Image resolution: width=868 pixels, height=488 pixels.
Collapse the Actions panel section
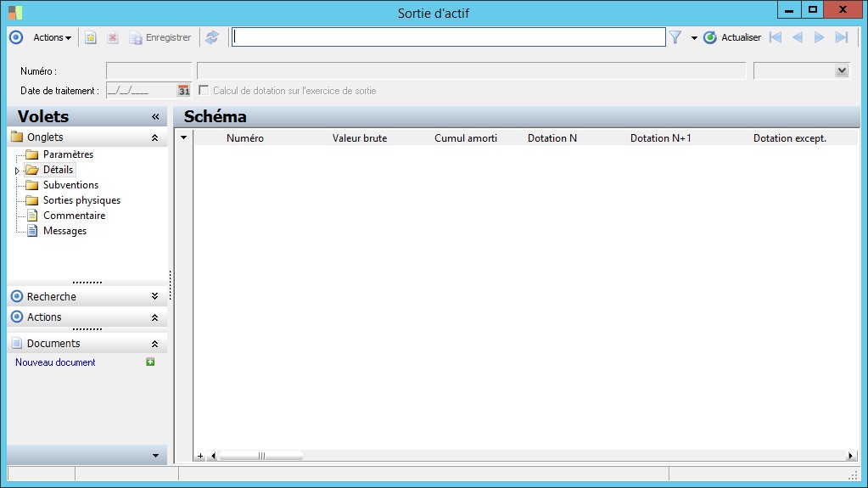(155, 317)
